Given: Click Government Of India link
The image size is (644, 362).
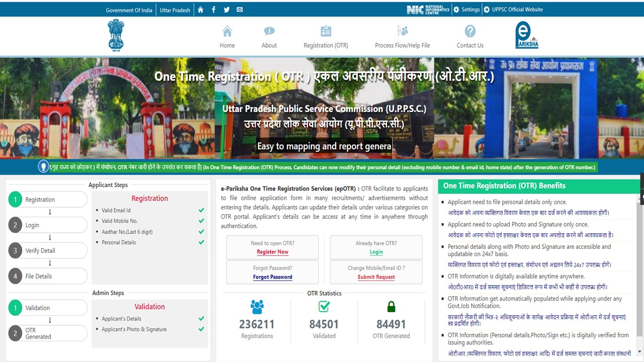Looking at the screenshot, I should point(129,10).
